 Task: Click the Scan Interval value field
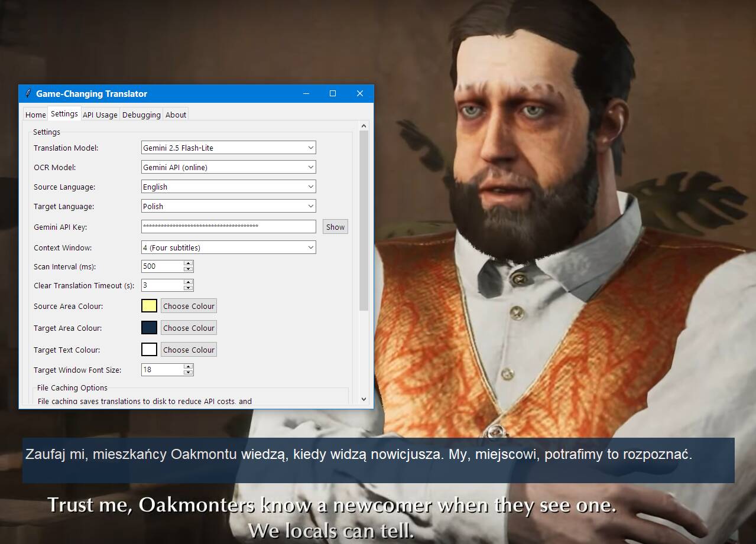(x=162, y=266)
